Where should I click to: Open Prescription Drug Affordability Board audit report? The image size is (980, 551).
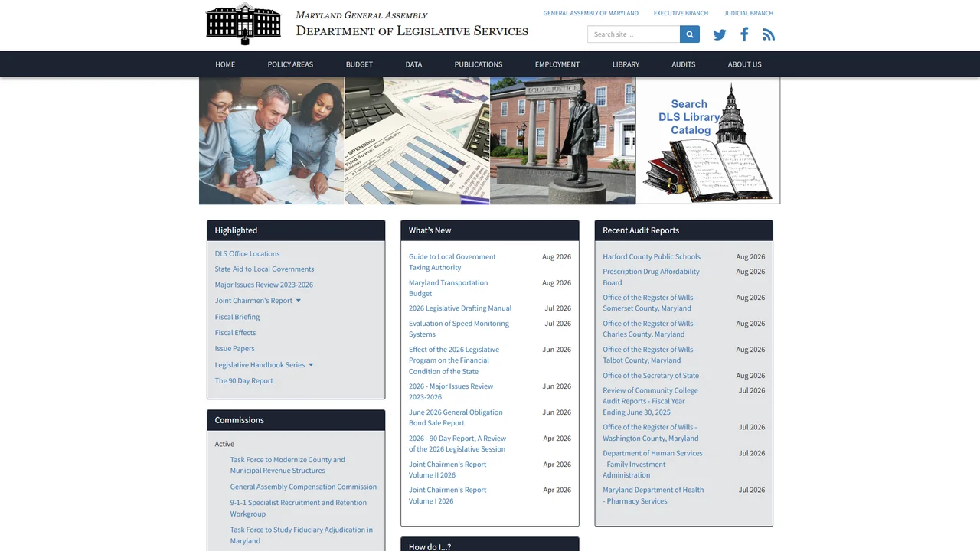point(651,277)
